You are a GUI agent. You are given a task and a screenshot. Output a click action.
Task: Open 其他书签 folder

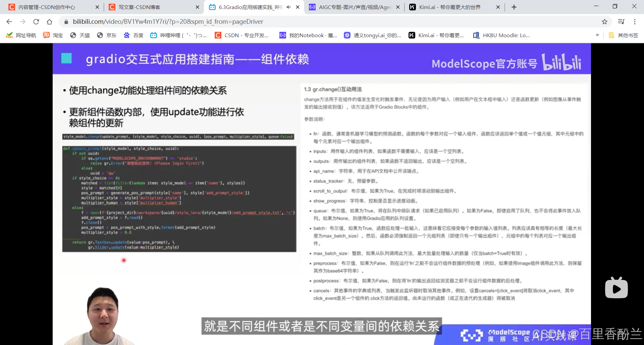coord(623,35)
